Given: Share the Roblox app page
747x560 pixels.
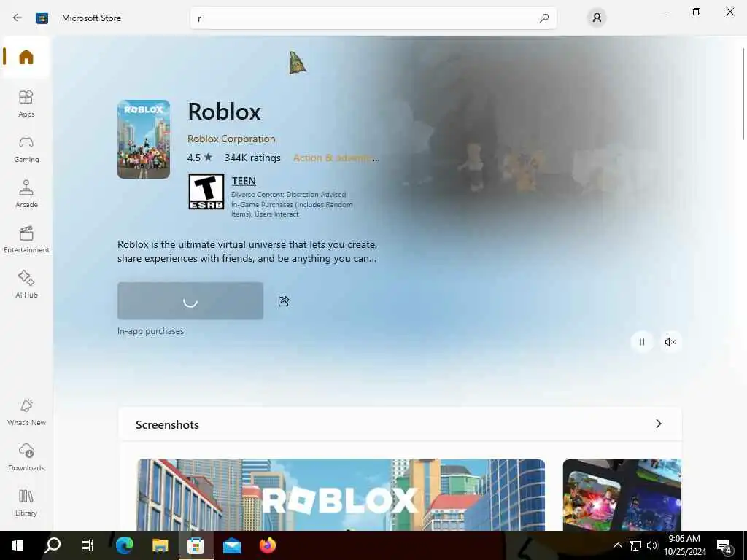Looking at the screenshot, I should point(284,301).
